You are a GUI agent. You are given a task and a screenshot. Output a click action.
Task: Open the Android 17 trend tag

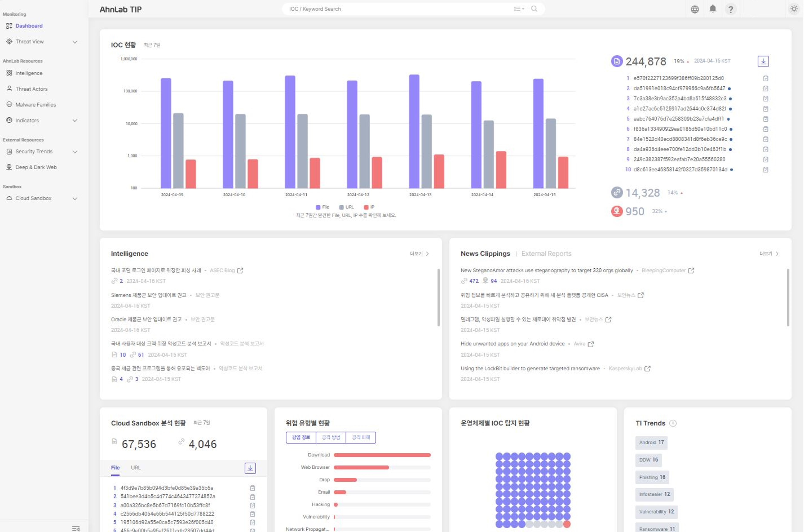pos(651,442)
